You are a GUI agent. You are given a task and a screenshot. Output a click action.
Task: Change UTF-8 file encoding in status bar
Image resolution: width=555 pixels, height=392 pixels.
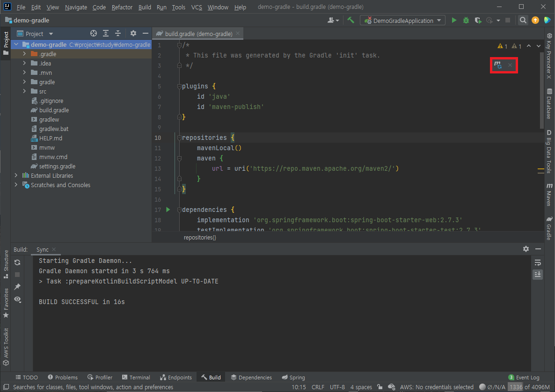(337, 387)
